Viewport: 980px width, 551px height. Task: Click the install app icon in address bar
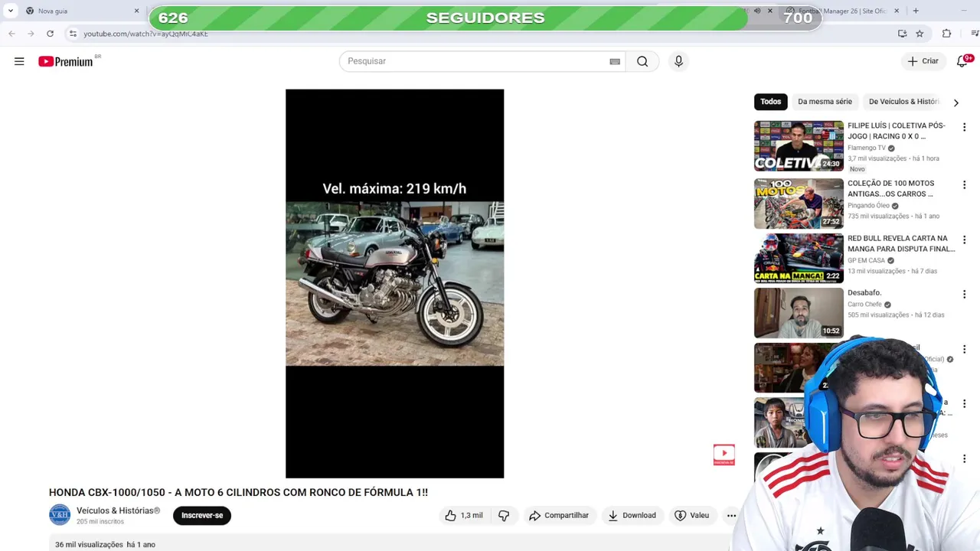point(902,34)
